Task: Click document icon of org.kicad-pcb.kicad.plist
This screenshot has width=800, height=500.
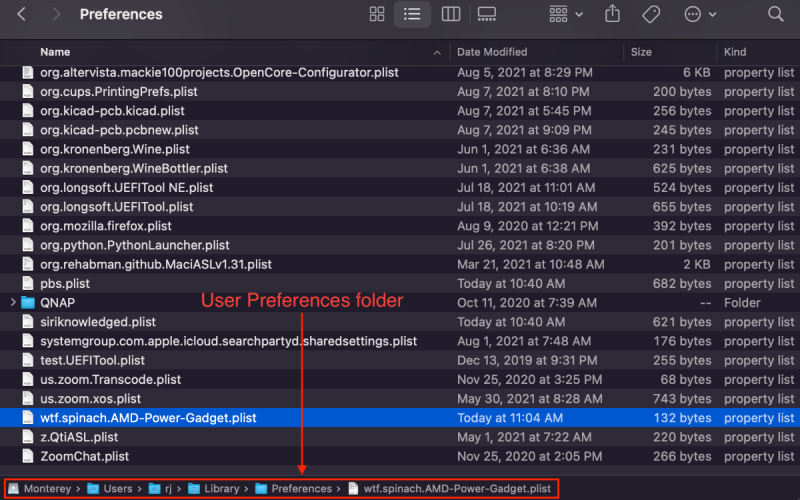Action: (x=28, y=111)
